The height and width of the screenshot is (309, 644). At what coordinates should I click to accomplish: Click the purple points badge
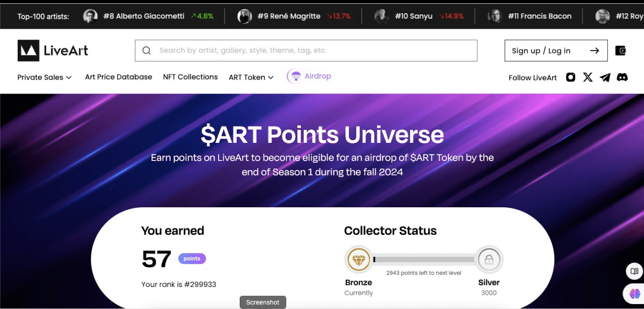click(x=192, y=258)
